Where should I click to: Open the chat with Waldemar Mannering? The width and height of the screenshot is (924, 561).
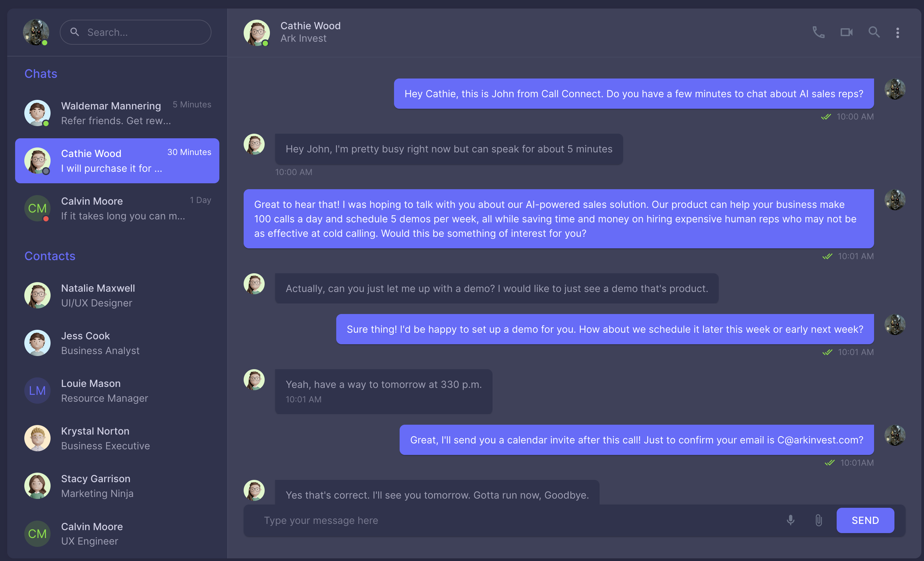[111, 113]
